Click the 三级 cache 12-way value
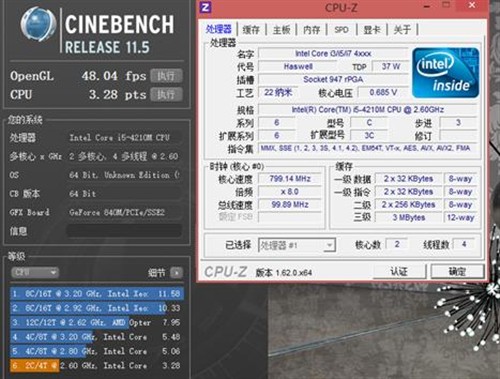Viewport: 500px width, 379px height. coord(460,217)
